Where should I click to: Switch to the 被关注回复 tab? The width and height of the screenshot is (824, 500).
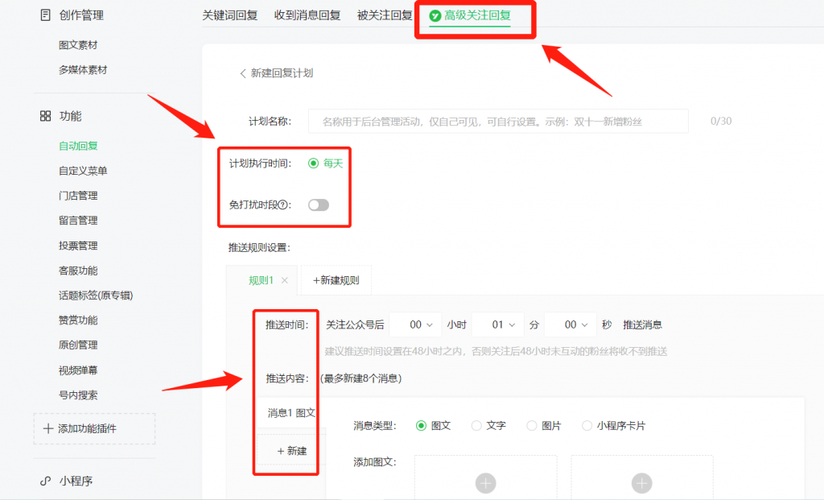coord(384,15)
